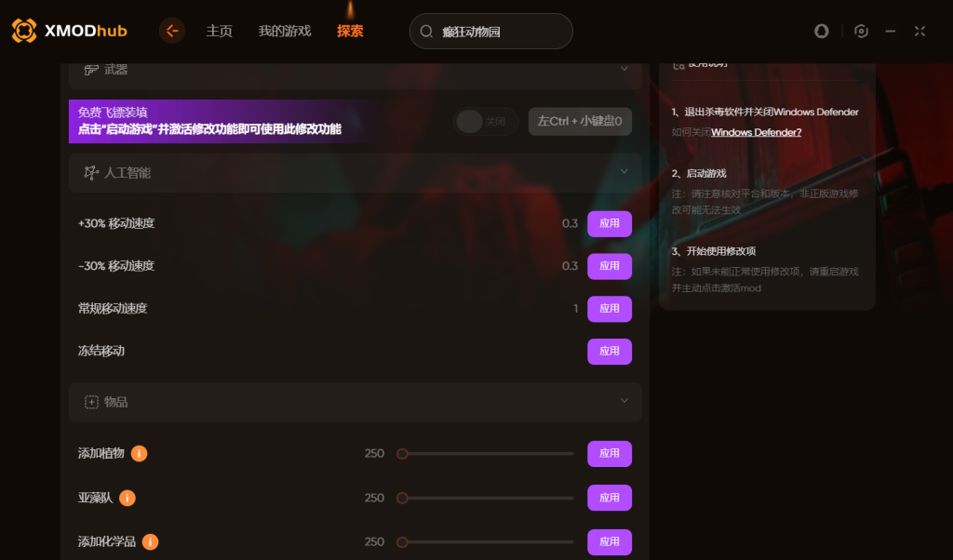Click the search magnifier icon
Viewport: 953px width, 560px height.
tap(426, 32)
